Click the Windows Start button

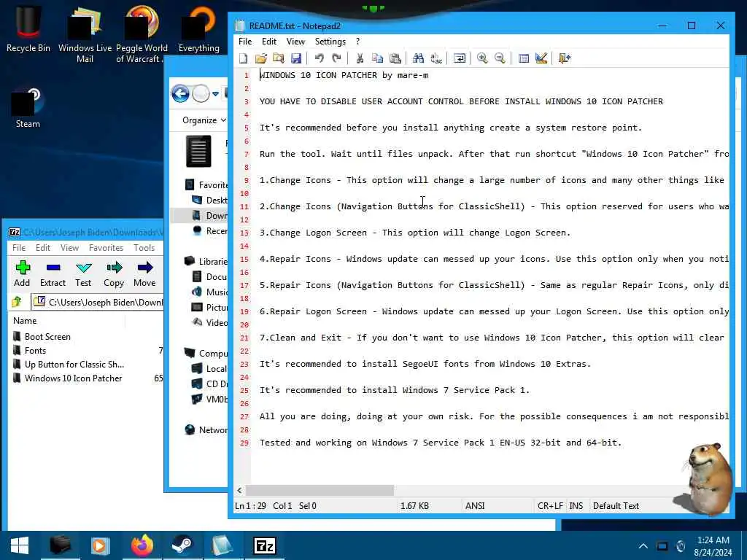(x=20, y=545)
